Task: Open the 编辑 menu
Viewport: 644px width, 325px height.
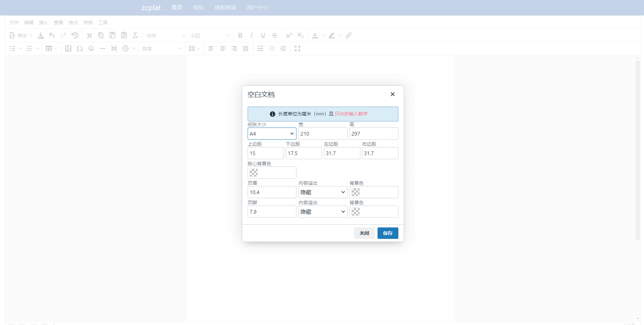Action: coord(29,23)
